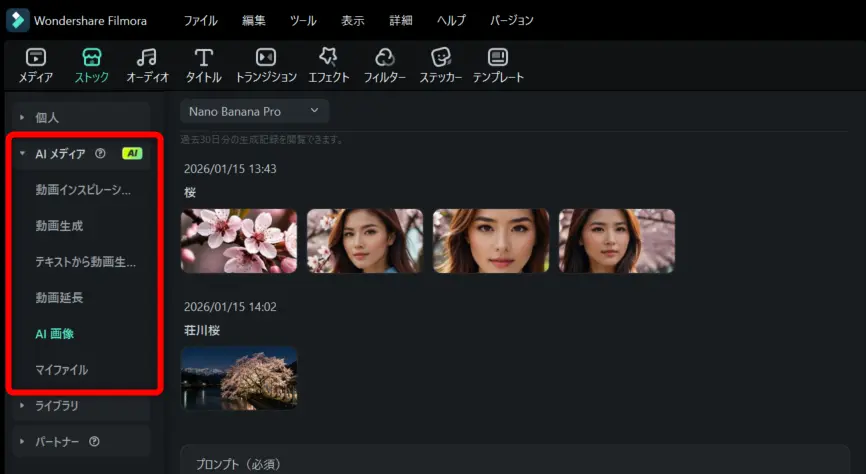The height and width of the screenshot is (474, 866).
Task: Expand the パートナー section
Action: pos(81,441)
